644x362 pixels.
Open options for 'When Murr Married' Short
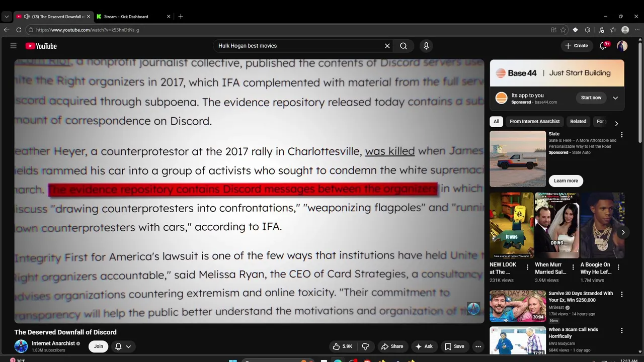[573, 267]
